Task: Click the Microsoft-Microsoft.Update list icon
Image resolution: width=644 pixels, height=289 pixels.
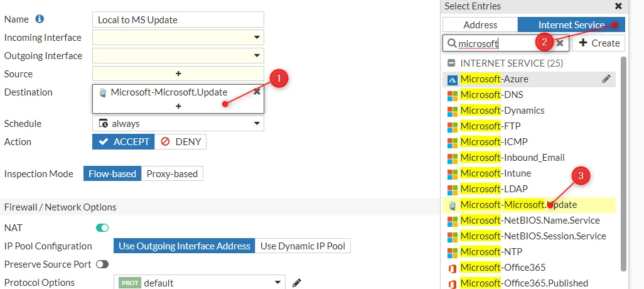Action: (452, 205)
